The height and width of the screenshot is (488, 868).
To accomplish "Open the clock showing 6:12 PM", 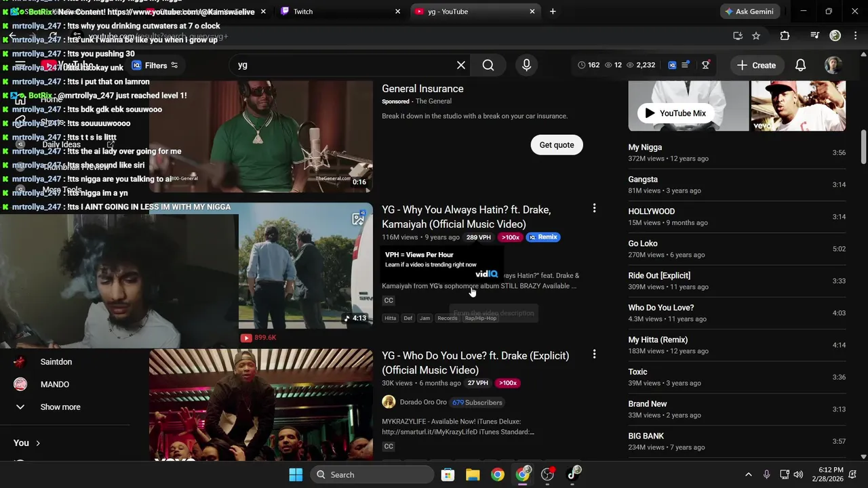I will click(x=831, y=474).
